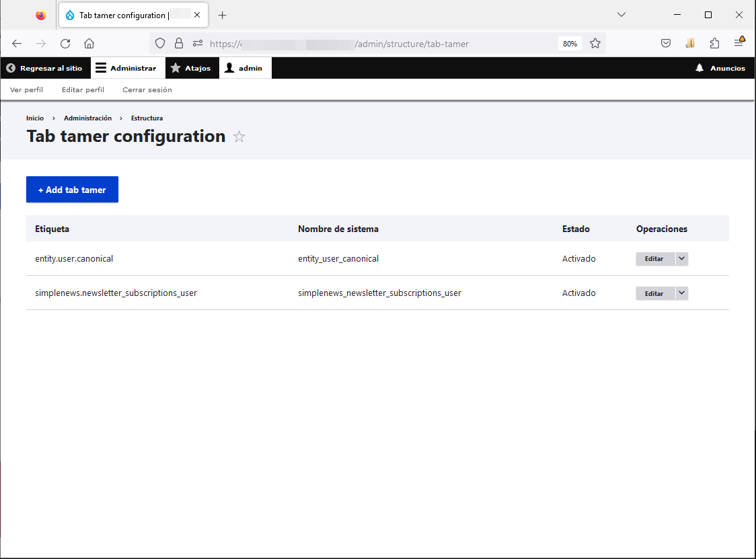Screen dimensions: 756x559
Task: Click the Firefox forward arrow
Action: point(41,44)
